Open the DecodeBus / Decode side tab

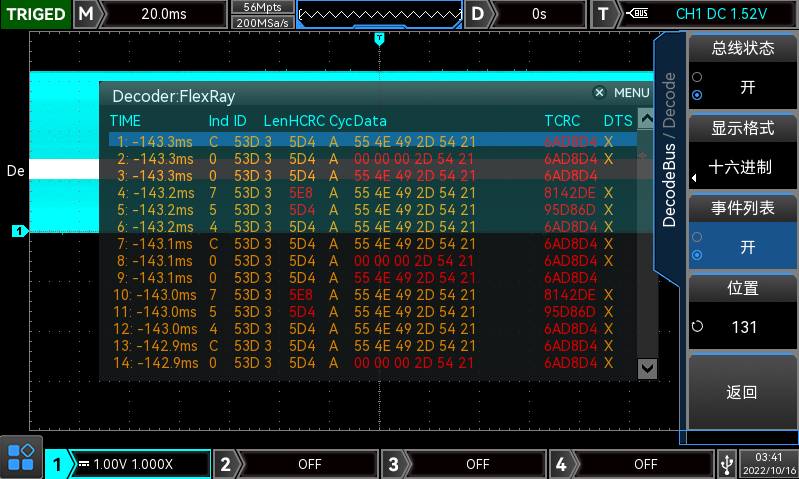coord(670,150)
